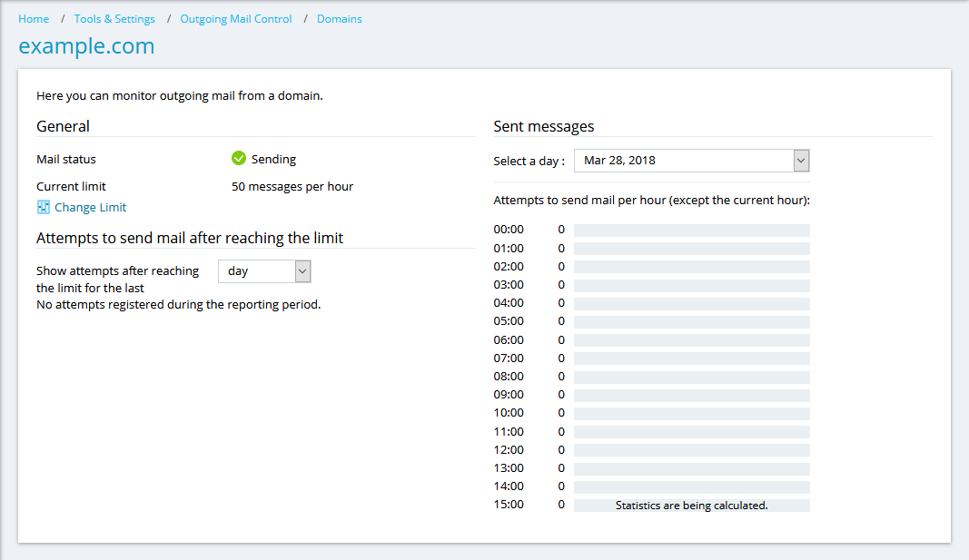Click the 10:00 hourly attempts bar
This screenshot has width=969, height=560.
click(691, 413)
